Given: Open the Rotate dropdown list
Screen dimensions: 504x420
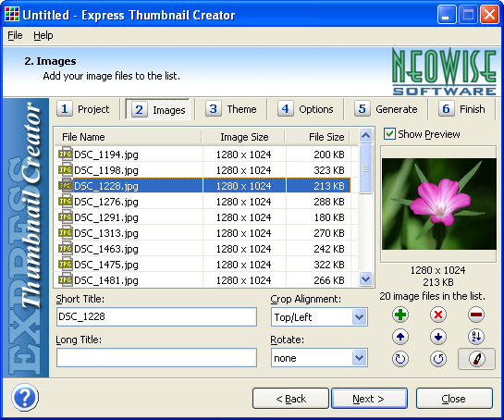Looking at the screenshot, I should [360, 358].
